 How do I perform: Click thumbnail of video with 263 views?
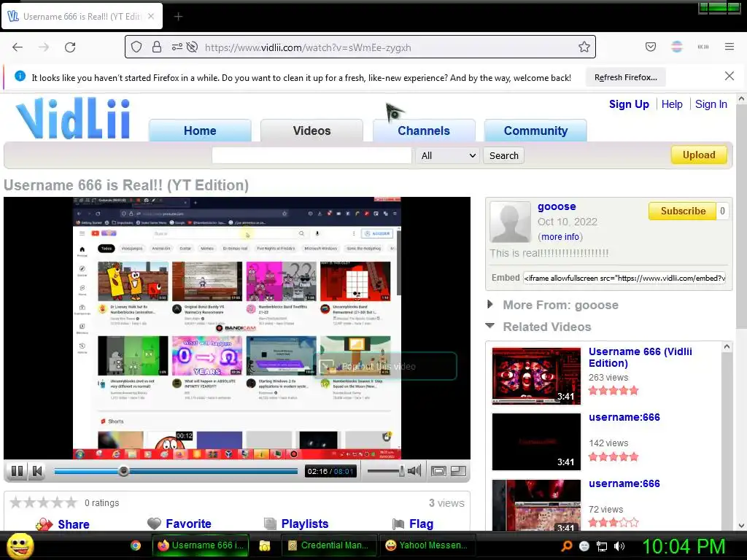point(536,376)
